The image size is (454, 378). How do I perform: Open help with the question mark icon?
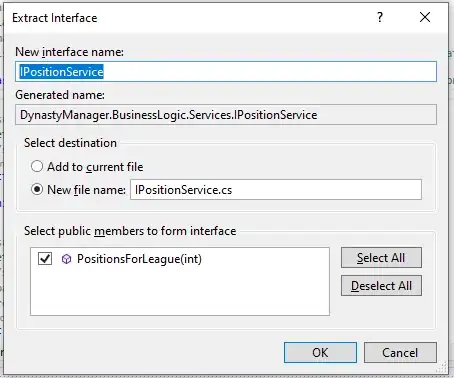(x=380, y=17)
